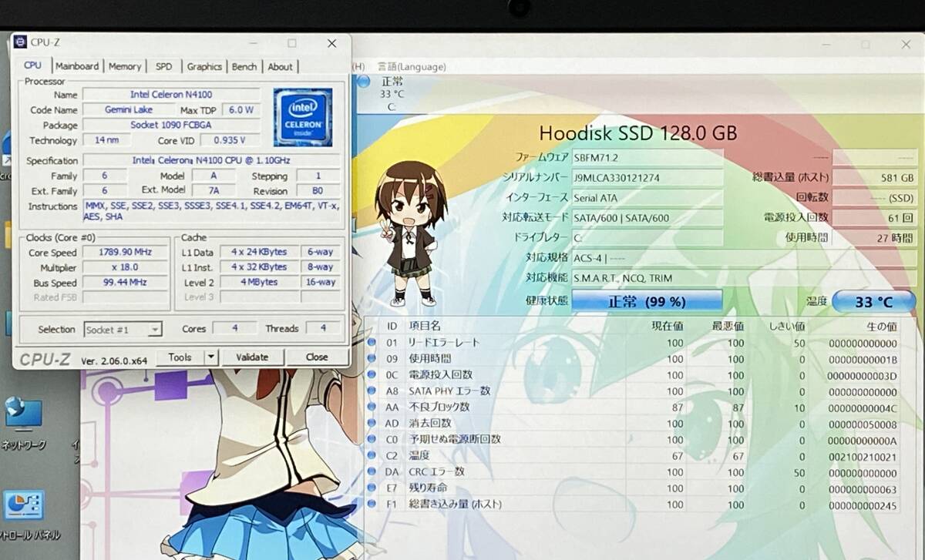925x560 pixels.
Task: Click the Code Name field Gemini Lake
Action: 129,110
